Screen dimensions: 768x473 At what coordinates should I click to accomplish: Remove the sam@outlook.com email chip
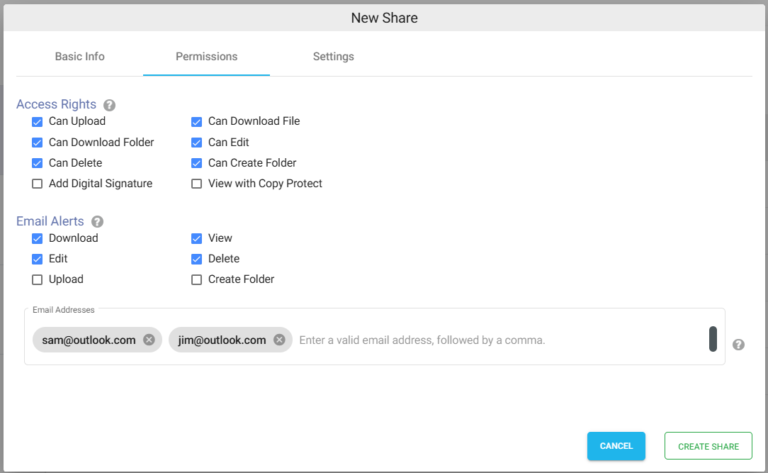[x=149, y=339]
